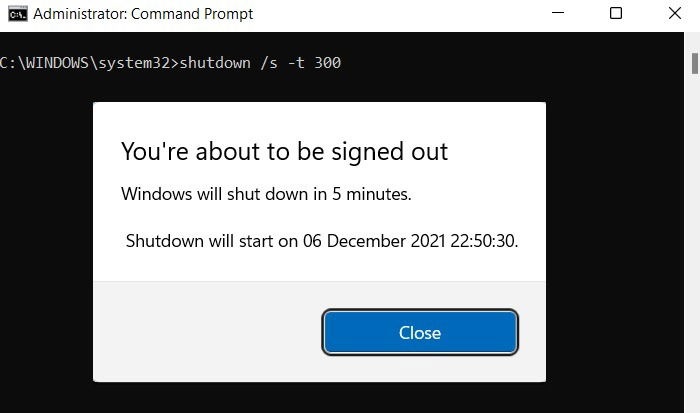Click the console scrollbar thumb
Viewport: 700px width, 413px height.
[x=695, y=63]
